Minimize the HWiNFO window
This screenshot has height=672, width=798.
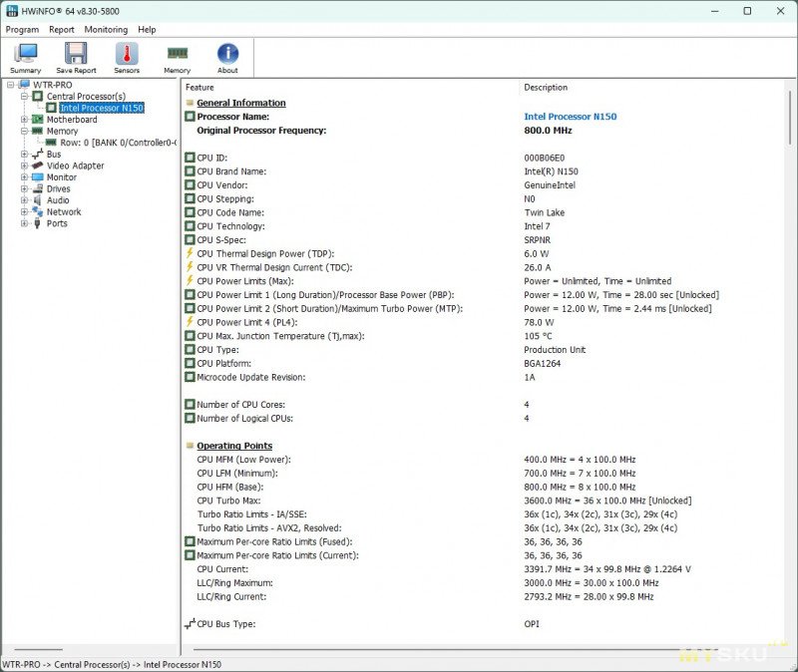(714, 11)
